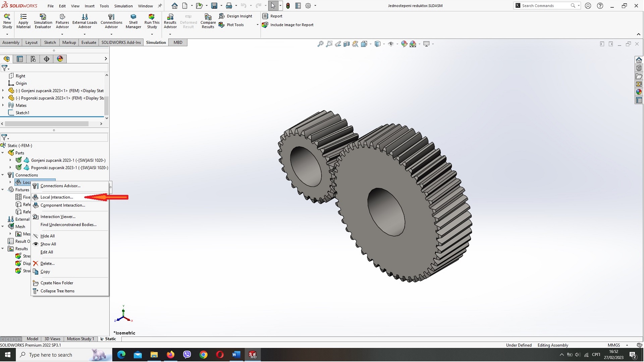Screen dimensions: 644x362
Task: Open PropertyManager tab icon
Action: pos(20,59)
